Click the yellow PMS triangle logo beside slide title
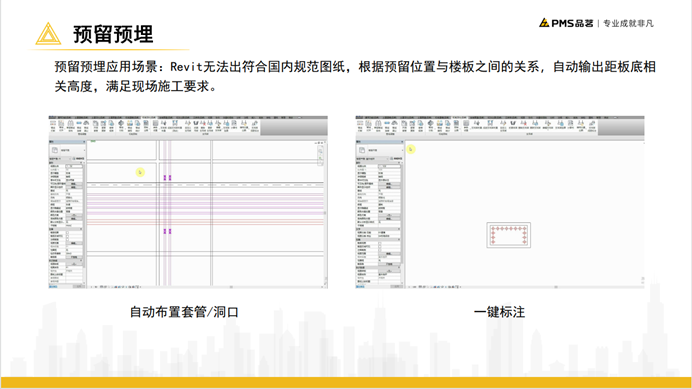692x389 pixels. click(x=48, y=34)
